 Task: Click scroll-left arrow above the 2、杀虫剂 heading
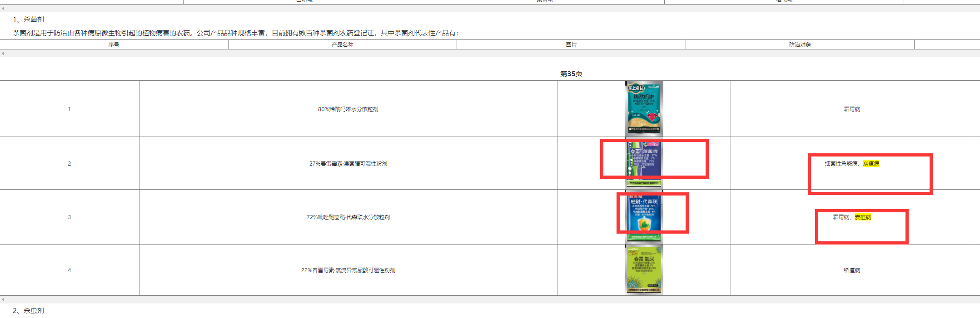click(x=3, y=299)
